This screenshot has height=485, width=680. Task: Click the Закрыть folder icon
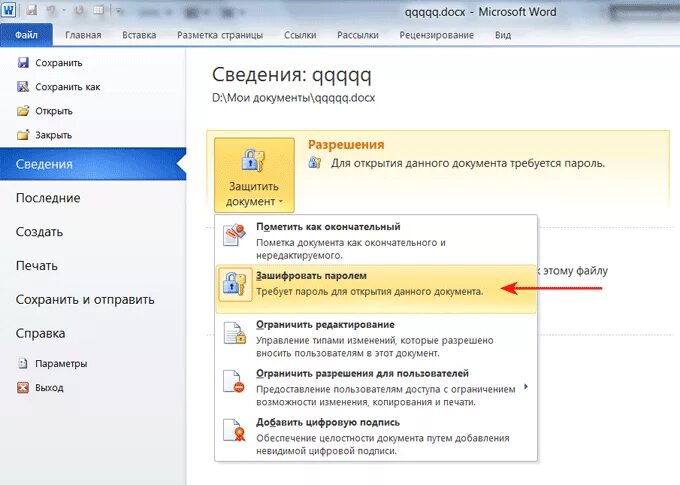coord(23,134)
